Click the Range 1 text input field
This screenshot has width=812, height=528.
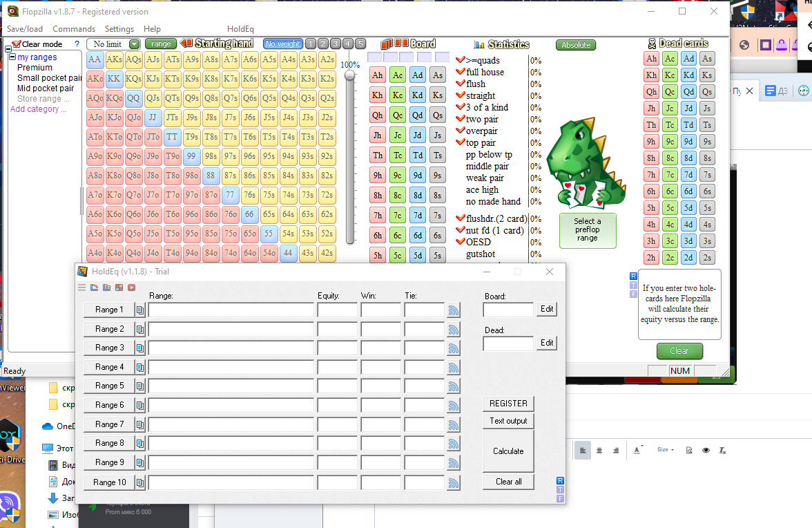tap(231, 310)
